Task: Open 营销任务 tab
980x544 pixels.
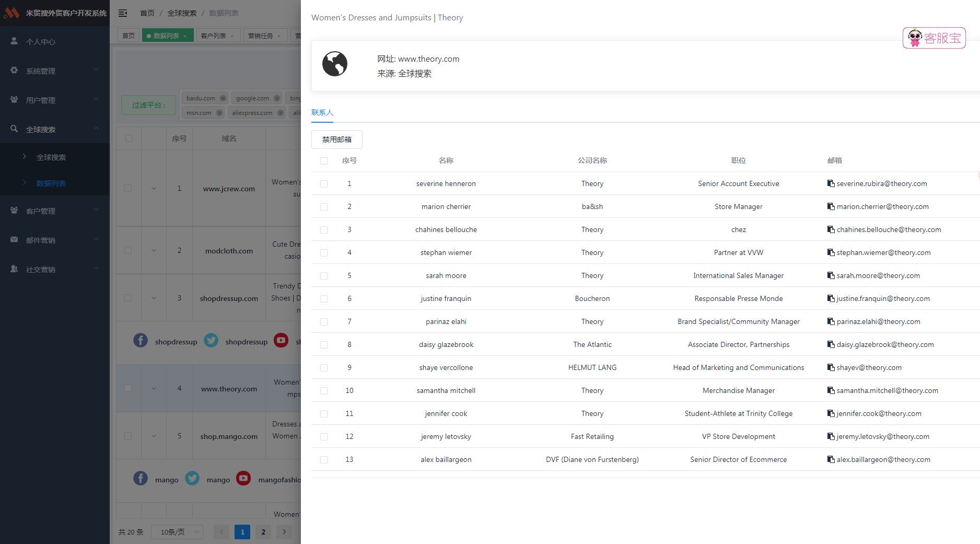Action: click(x=264, y=36)
